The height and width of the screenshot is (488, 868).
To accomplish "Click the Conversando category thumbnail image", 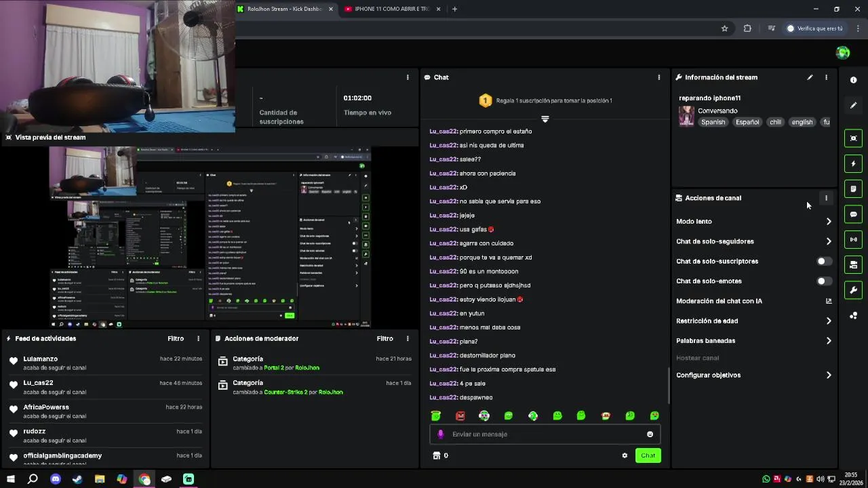I will coord(686,116).
